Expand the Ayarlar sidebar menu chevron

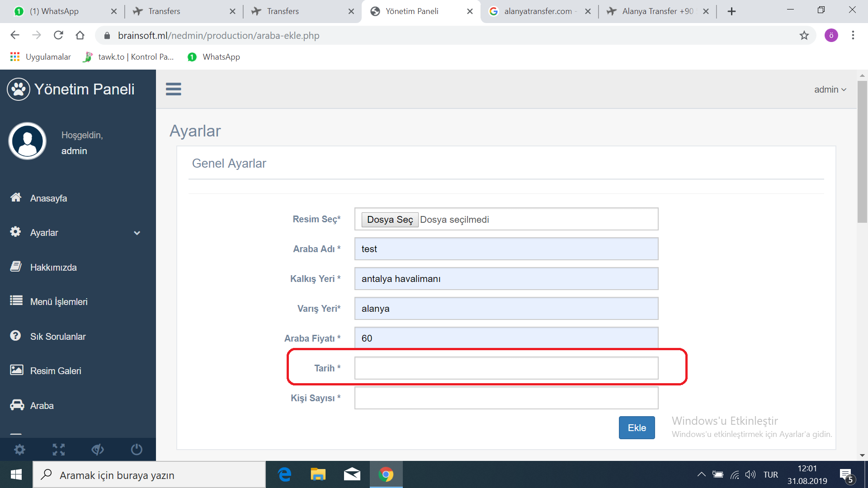pyautogui.click(x=137, y=233)
